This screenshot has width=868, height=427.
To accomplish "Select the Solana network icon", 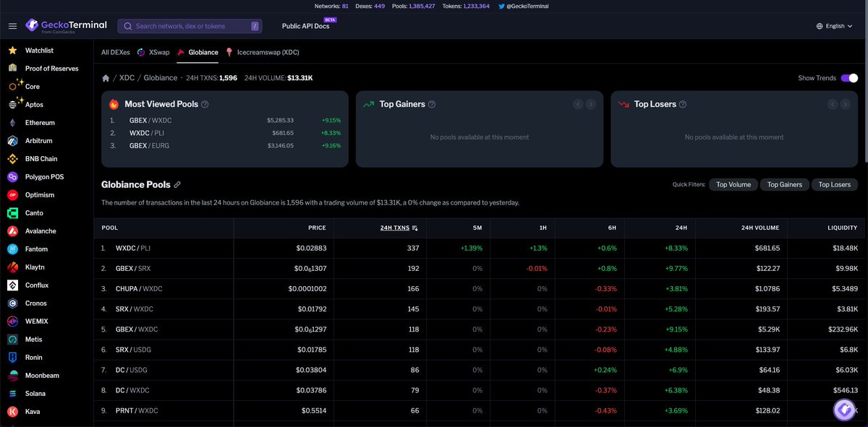I will [x=12, y=394].
